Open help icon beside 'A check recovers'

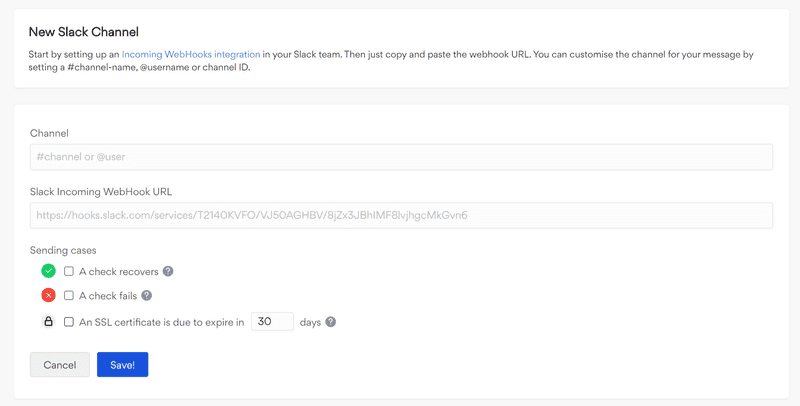click(168, 271)
